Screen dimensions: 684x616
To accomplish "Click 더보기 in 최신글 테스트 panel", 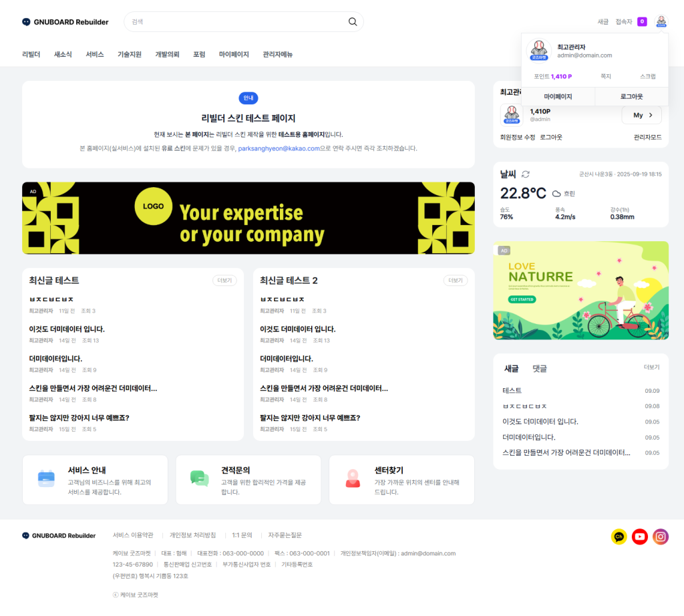I will pos(224,281).
